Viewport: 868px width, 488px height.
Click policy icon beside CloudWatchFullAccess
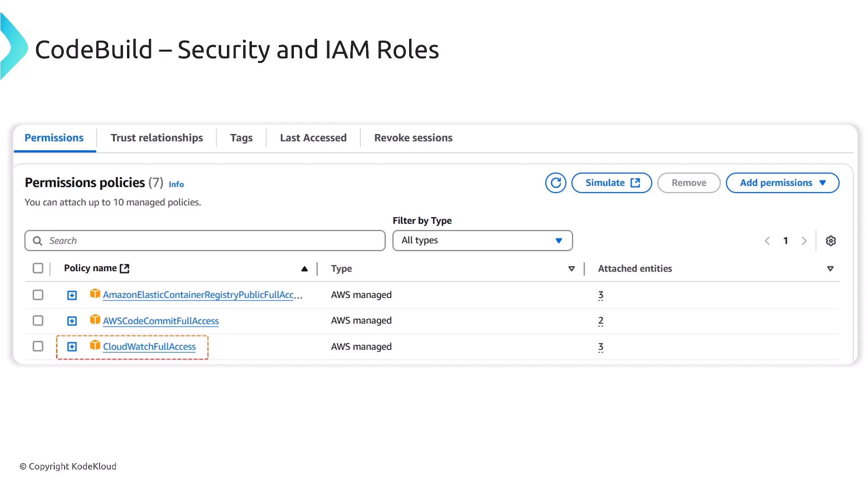tap(95, 346)
